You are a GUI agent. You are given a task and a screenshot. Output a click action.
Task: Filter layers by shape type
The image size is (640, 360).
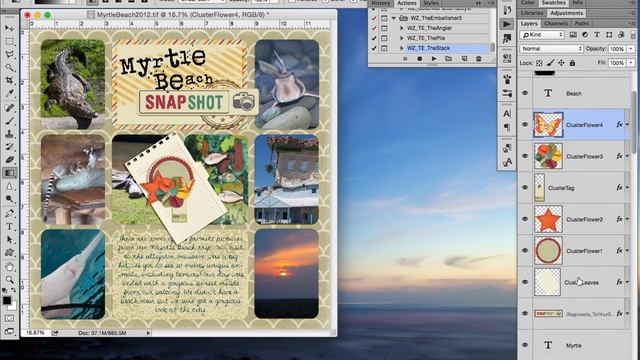pyautogui.click(x=609, y=35)
